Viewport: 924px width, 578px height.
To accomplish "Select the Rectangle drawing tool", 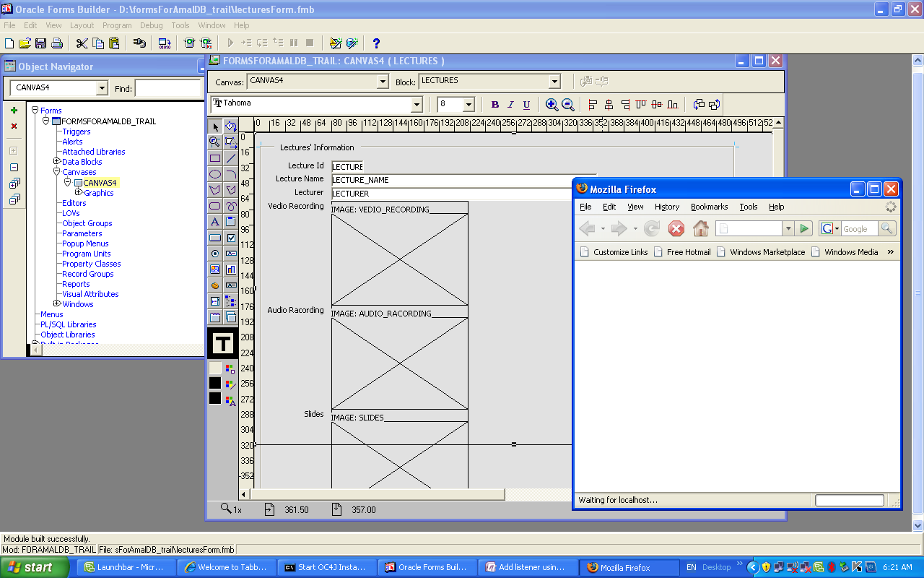I will [x=215, y=158].
